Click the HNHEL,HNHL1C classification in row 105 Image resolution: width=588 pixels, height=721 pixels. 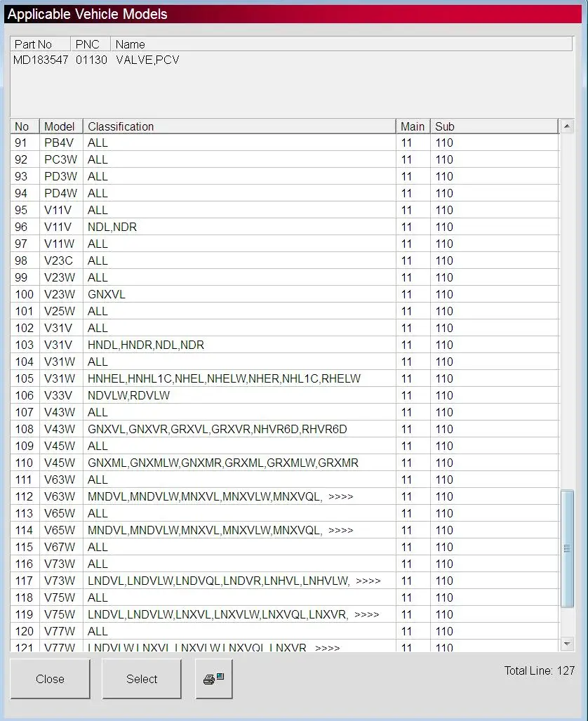pyautogui.click(x=224, y=379)
